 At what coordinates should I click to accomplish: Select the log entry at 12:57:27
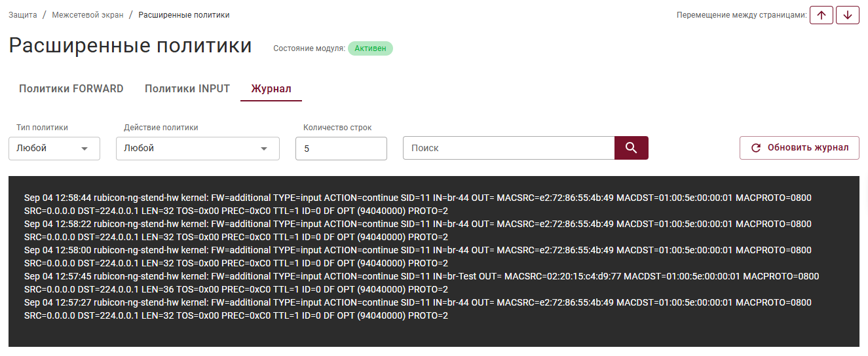click(418, 309)
